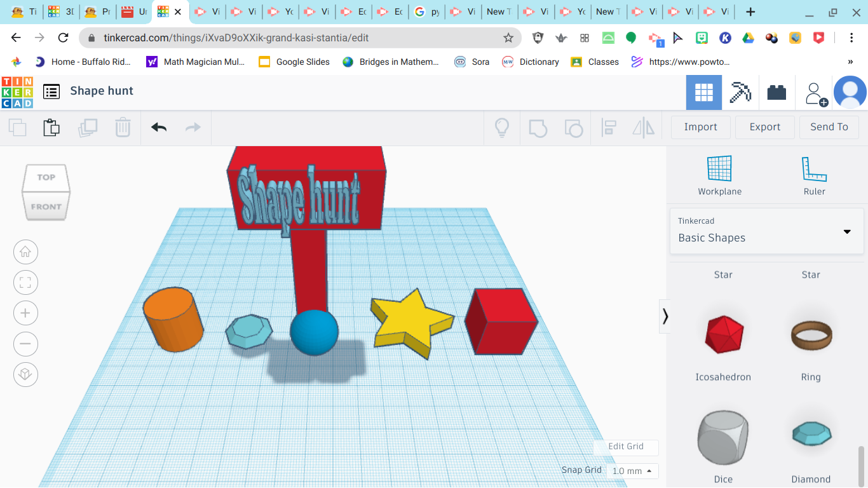The width and height of the screenshot is (868, 488).
Task: Open the Chrome three-dot menu
Action: [x=851, y=38]
